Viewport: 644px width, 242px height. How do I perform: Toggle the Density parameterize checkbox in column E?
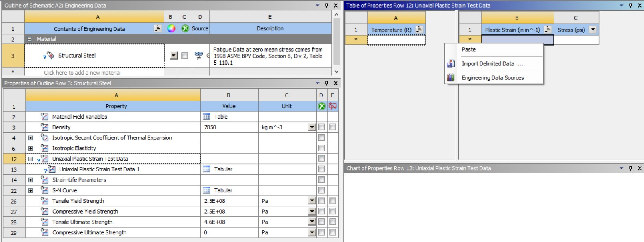332,127
